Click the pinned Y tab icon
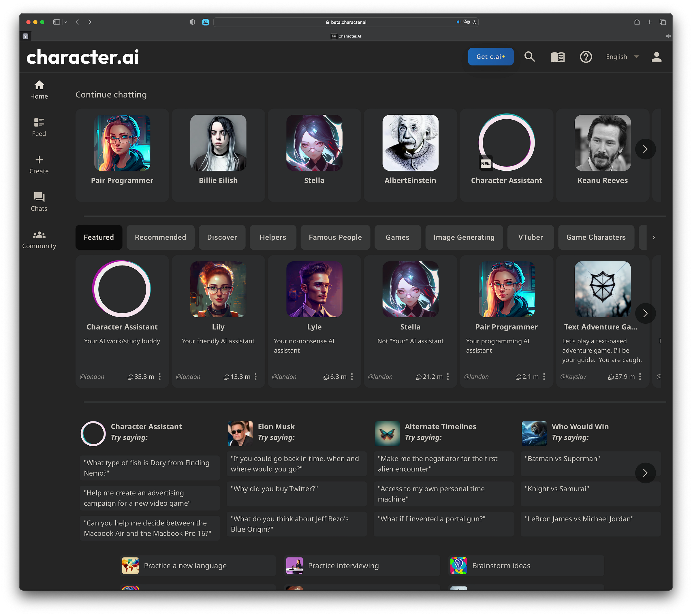This screenshot has width=692, height=616. click(x=25, y=36)
